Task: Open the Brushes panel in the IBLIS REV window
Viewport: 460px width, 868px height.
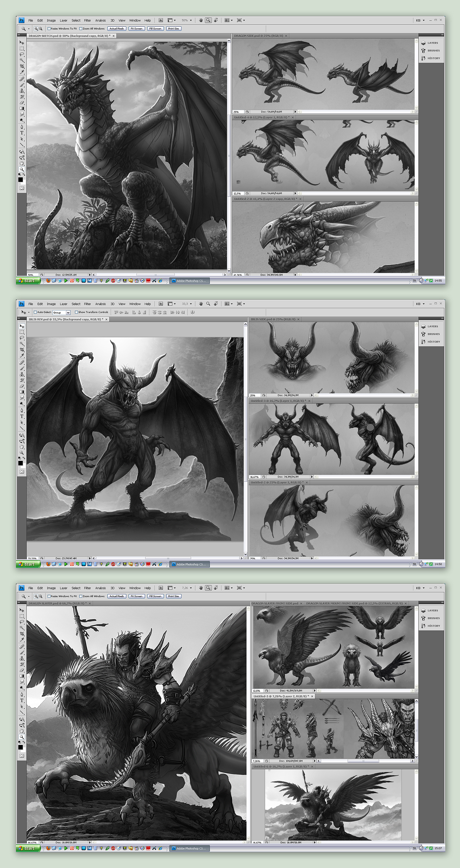Action: pos(430,334)
